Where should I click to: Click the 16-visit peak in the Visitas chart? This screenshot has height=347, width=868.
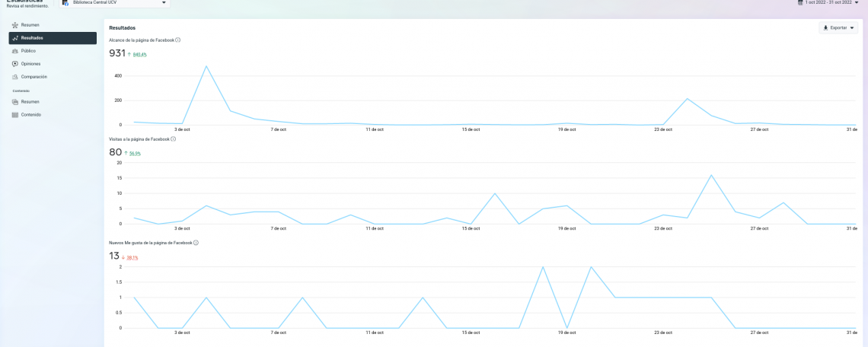(711, 176)
